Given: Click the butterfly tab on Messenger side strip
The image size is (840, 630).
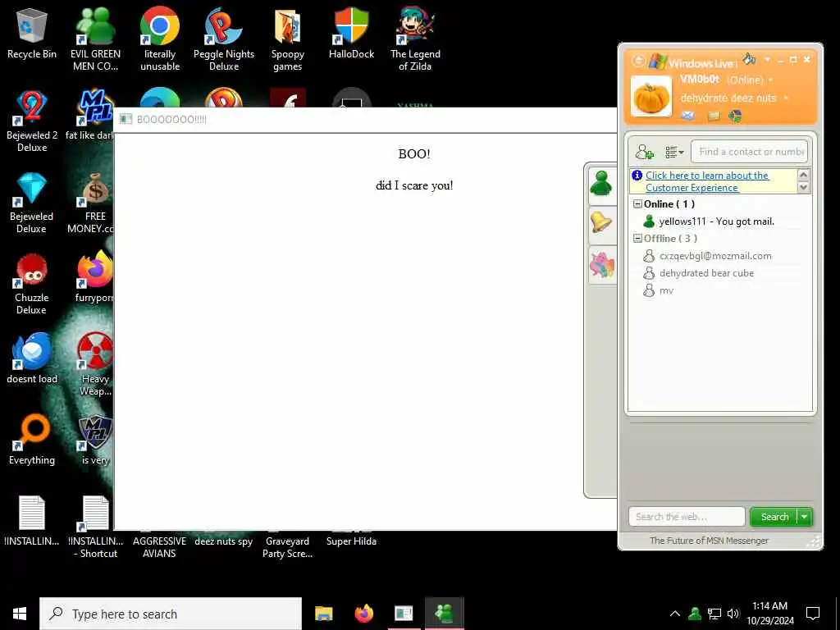Looking at the screenshot, I should pos(601,265).
